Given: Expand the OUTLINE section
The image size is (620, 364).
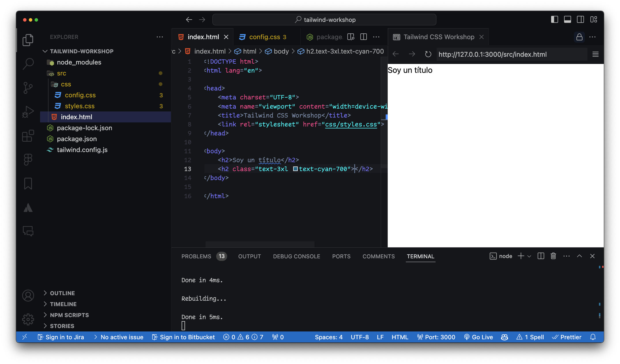Looking at the screenshot, I should pos(62,293).
